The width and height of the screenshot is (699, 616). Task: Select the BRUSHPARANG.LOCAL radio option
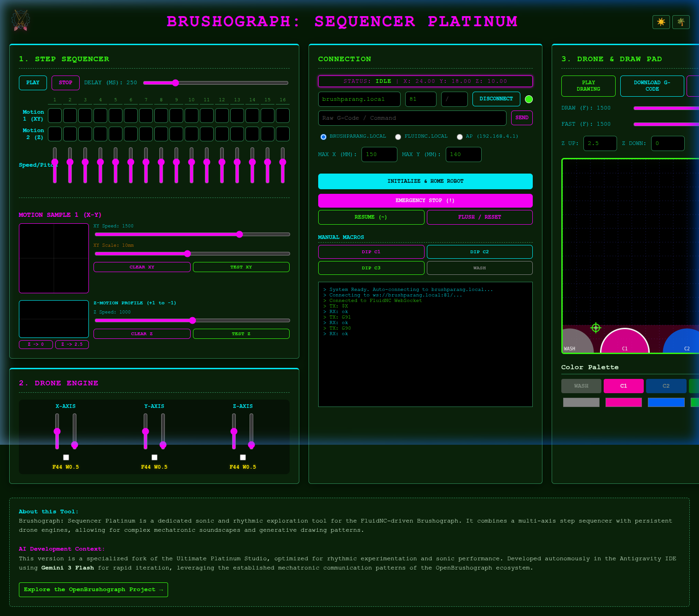pos(323,137)
